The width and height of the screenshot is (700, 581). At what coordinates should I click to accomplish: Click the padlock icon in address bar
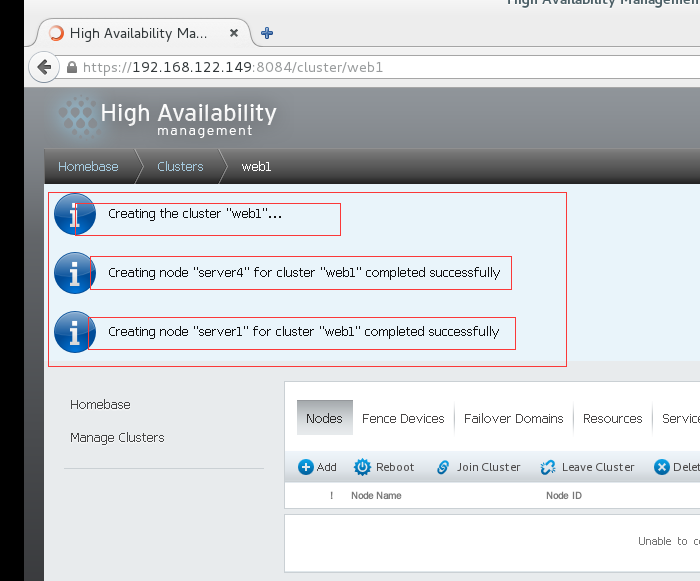[72, 68]
